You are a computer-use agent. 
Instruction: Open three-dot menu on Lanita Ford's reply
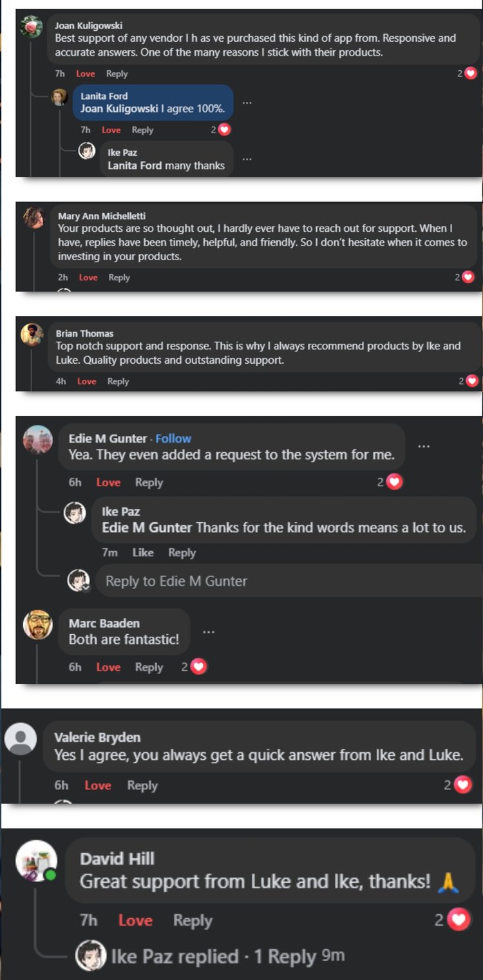pos(247,102)
